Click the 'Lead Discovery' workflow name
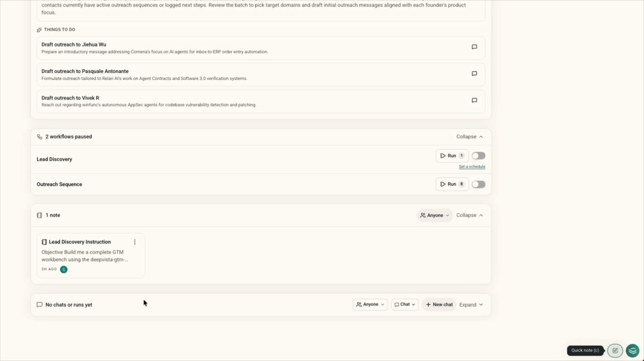The image size is (644, 361). [x=54, y=159]
